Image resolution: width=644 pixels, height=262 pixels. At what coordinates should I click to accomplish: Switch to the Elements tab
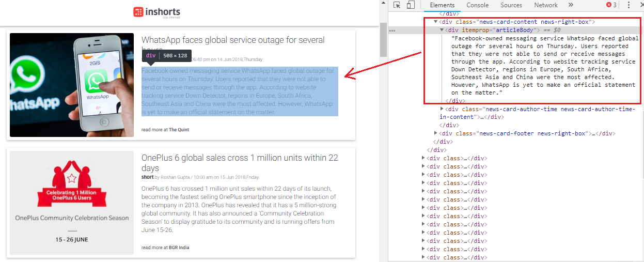[442, 5]
